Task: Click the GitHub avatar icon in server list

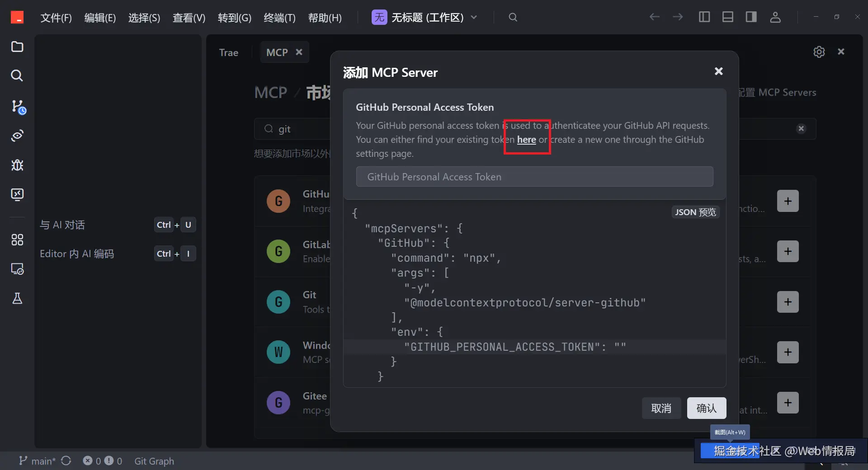Action: coord(278,201)
